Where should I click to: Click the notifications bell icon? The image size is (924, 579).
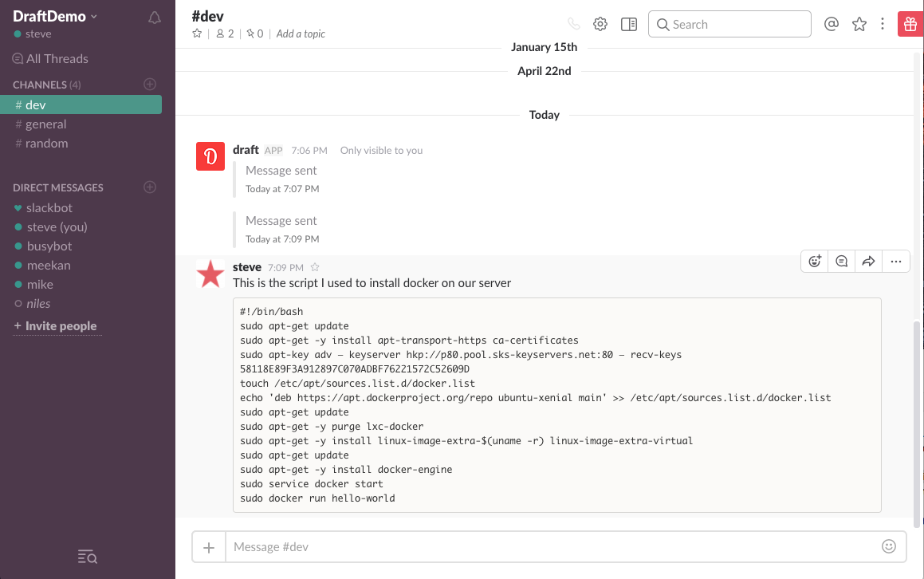point(155,18)
